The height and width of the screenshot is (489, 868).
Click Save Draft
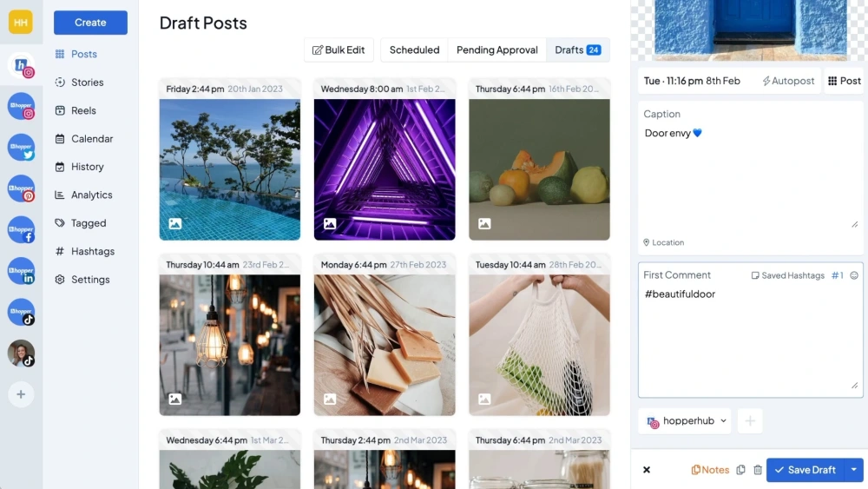(806, 470)
